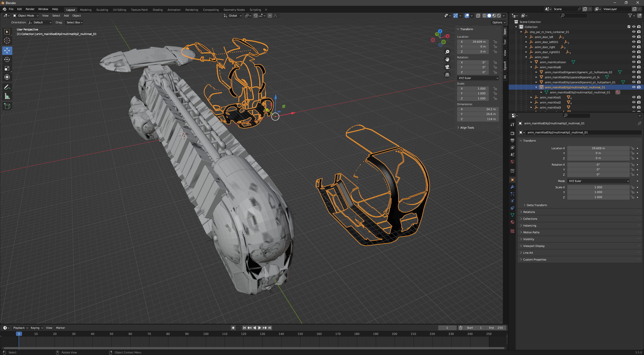Select the Measure tool

7,96
